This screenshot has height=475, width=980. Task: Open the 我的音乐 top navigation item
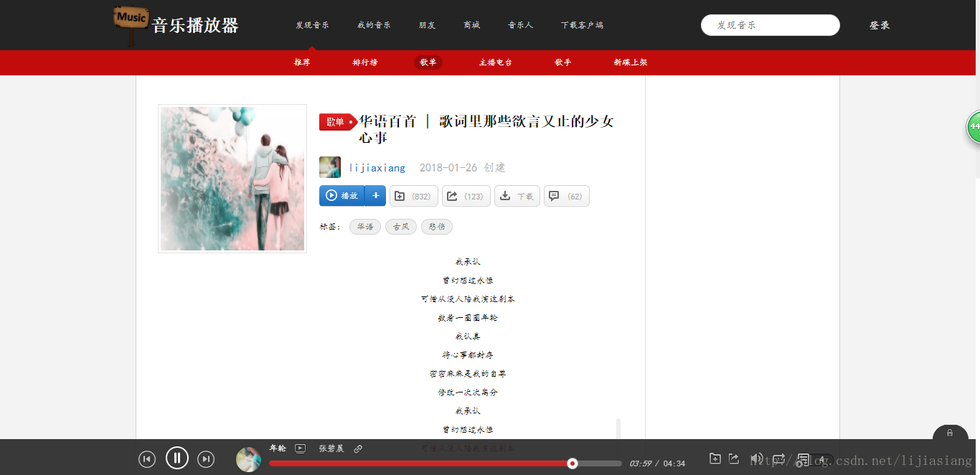(374, 25)
